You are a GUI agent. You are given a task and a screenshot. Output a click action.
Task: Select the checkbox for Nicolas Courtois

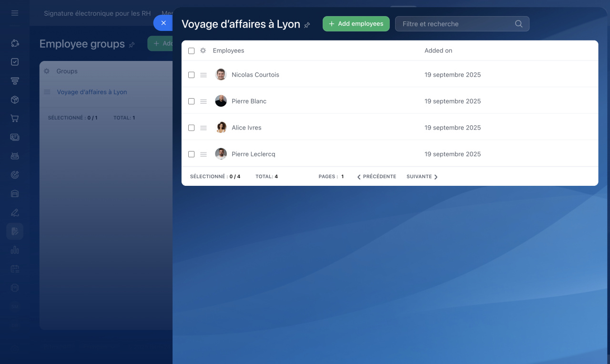[191, 75]
